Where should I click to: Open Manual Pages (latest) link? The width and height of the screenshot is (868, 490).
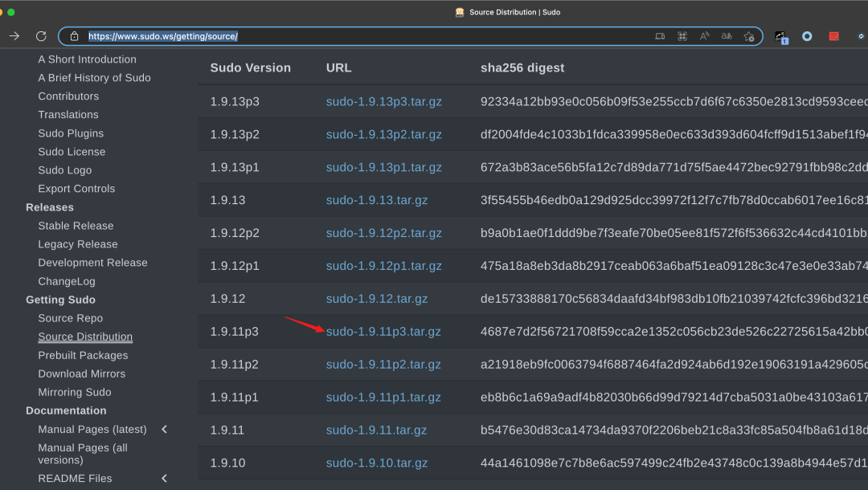click(92, 429)
